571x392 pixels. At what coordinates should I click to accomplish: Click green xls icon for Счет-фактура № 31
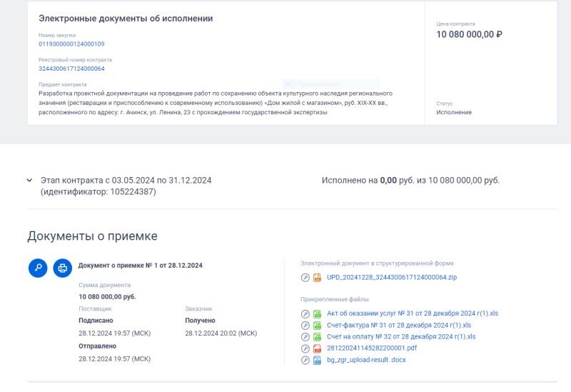tap(317, 325)
